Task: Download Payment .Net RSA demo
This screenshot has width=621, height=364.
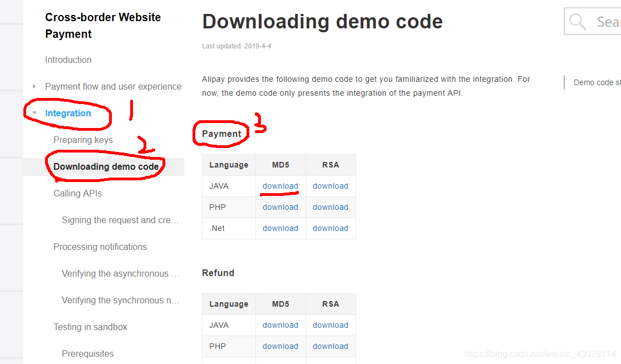Action: (331, 229)
